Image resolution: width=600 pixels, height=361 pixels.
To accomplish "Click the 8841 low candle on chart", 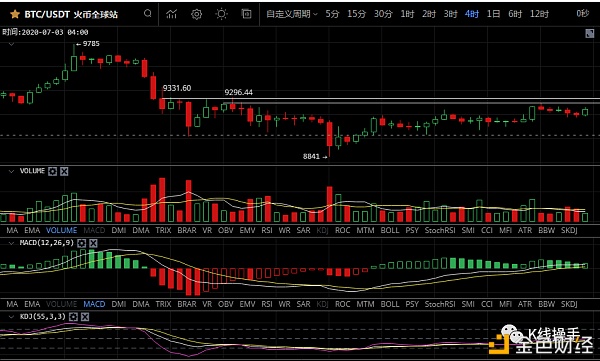I will (329, 139).
